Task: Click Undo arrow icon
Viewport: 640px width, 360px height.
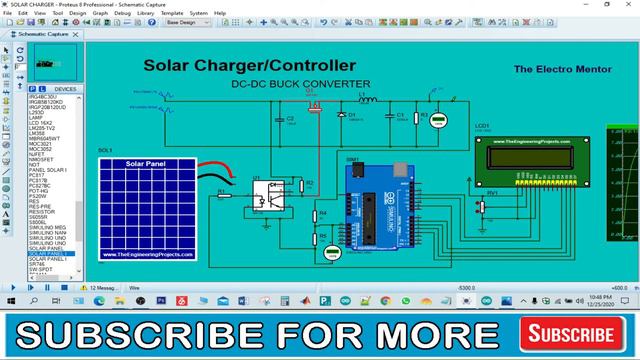Action: click(x=323, y=22)
